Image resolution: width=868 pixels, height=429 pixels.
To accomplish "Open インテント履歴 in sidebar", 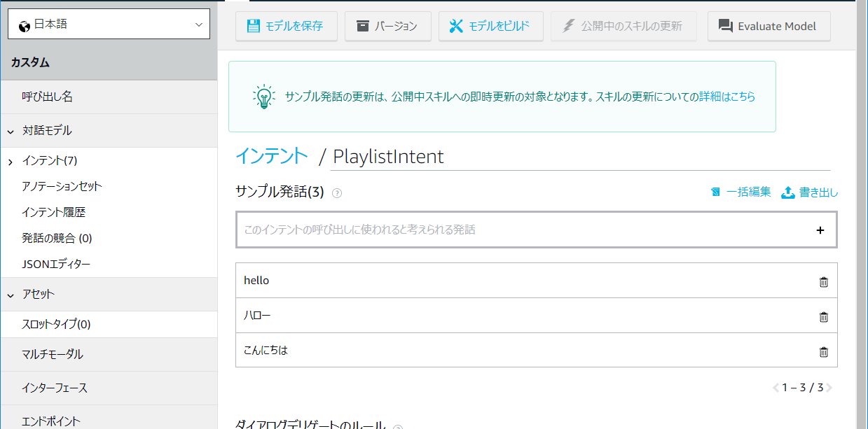I will 53,212.
